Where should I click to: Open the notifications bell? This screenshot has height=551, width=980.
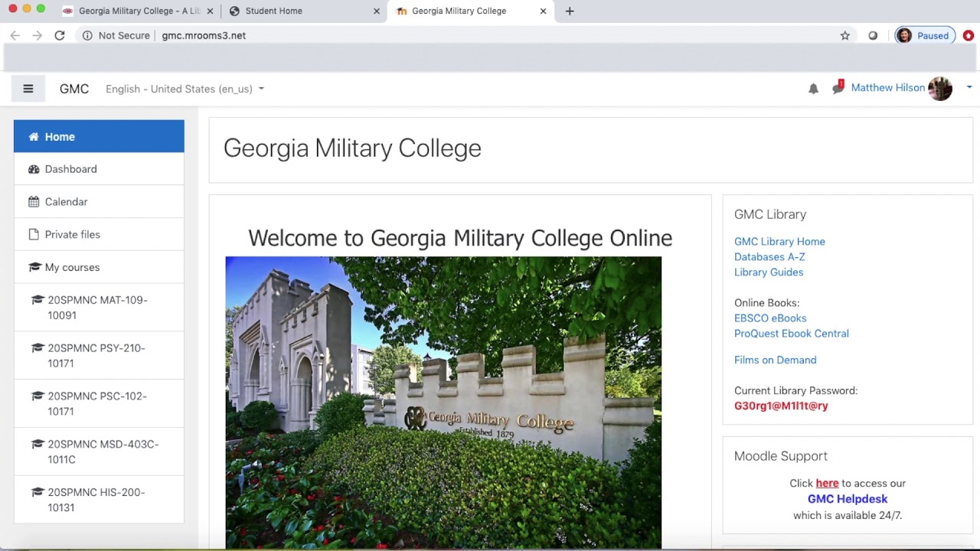coord(813,89)
